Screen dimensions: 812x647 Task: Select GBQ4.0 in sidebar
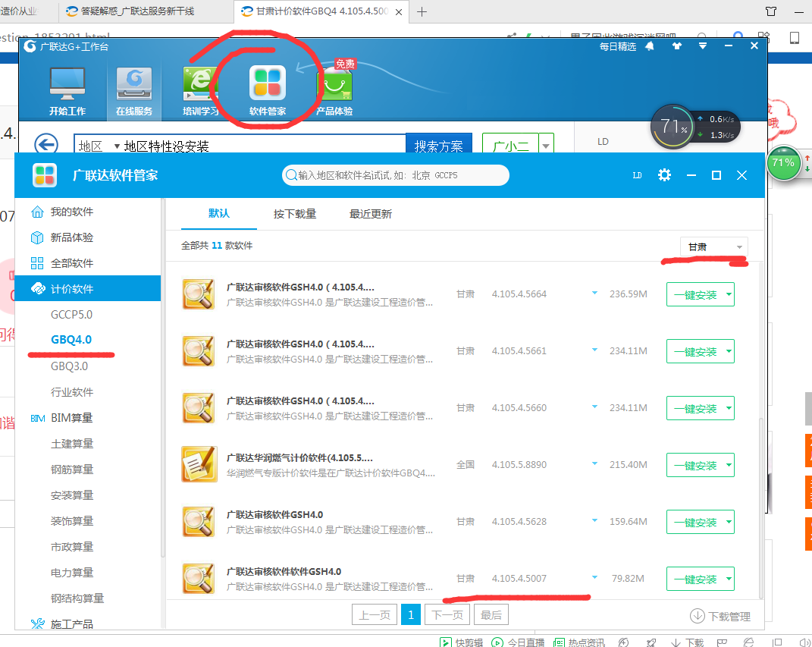coord(71,340)
